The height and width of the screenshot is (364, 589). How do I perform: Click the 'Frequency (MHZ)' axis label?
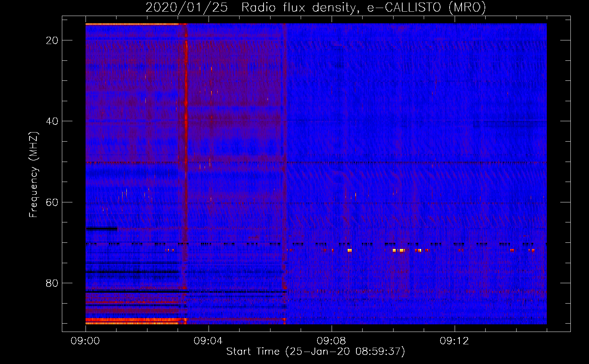click(33, 175)
